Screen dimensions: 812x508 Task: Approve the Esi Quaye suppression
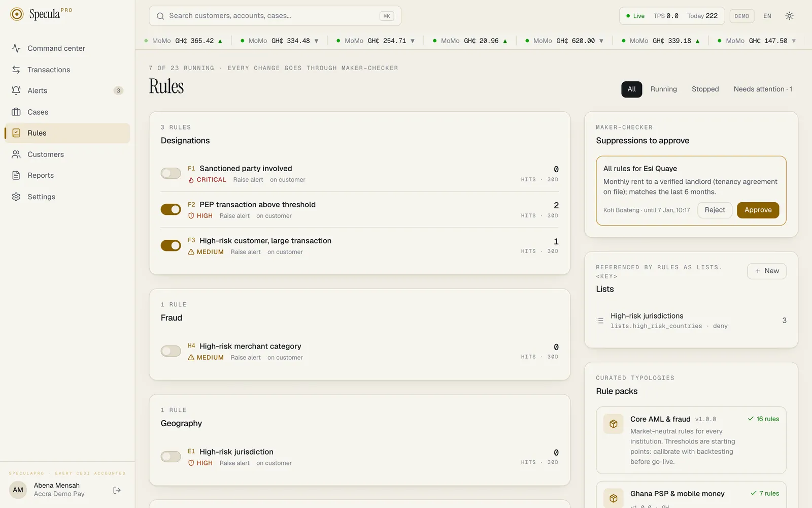(x=758, y=210)
